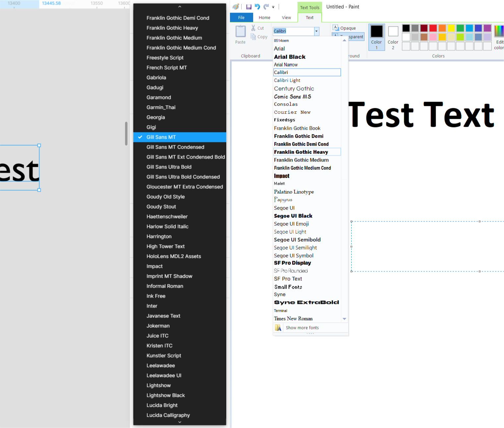Click the up chevron atop dark font menu
504x428 pixels.
click(x=180, y=7)
